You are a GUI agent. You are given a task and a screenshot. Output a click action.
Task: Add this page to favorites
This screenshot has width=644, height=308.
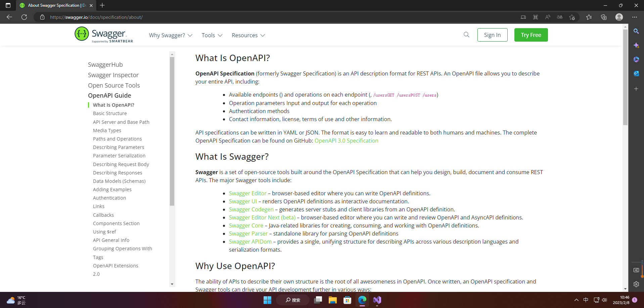click(572, 17)
